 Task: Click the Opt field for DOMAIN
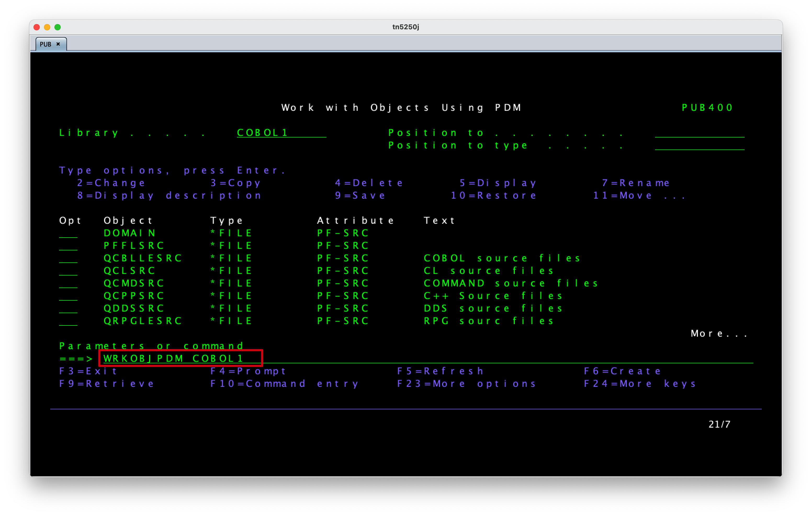tap(68, 233)
